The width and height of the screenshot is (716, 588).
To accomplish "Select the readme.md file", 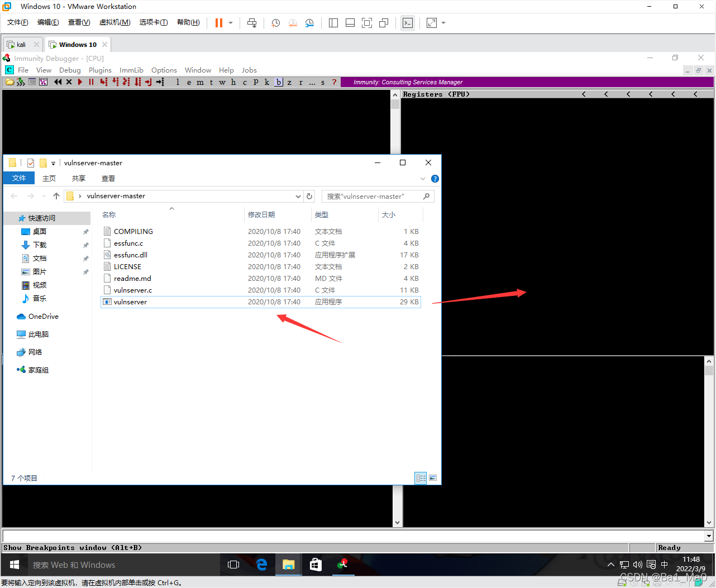I will (260, 278).
